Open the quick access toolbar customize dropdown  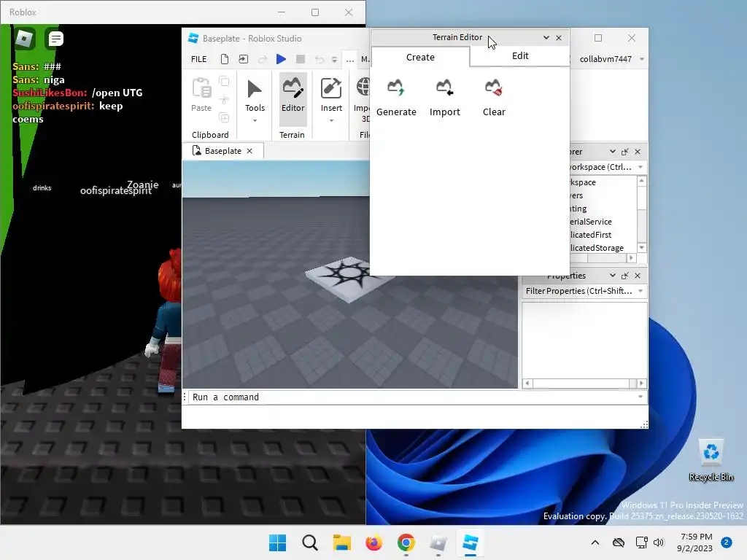click(x=334, y=60)
